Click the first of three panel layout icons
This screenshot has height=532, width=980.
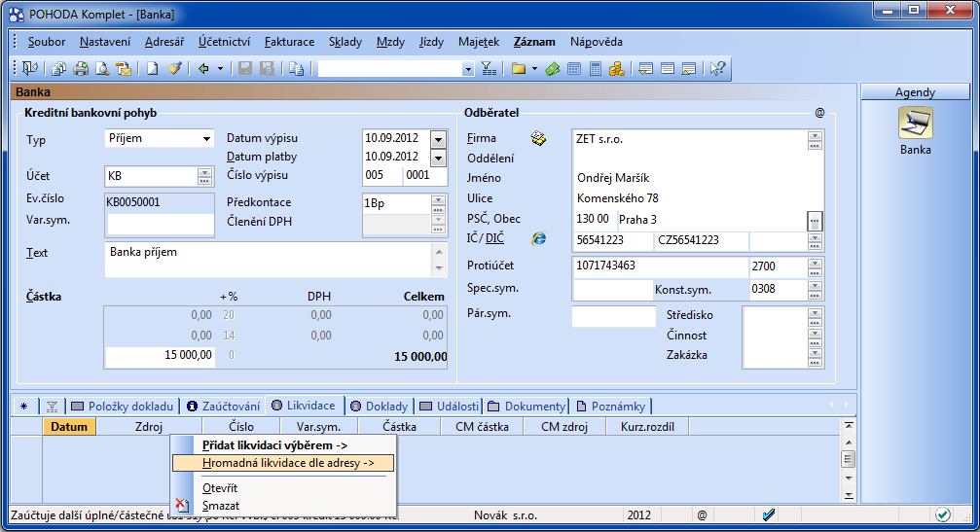point(645,69)
